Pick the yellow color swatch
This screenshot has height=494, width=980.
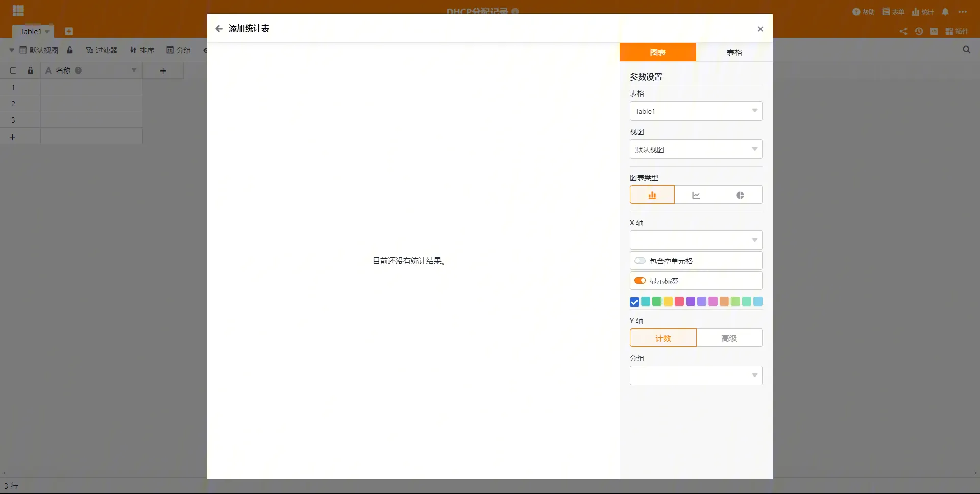point(668,302)
